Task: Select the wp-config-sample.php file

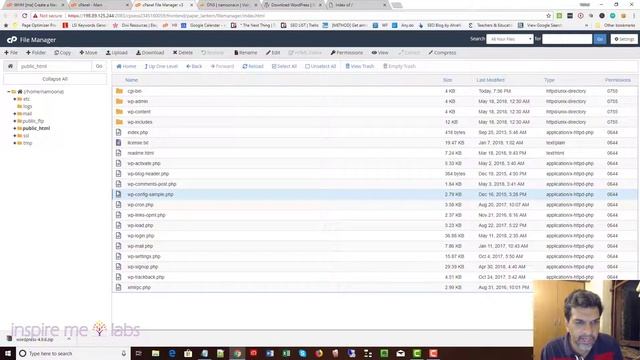Action: (x=374, y=194)
